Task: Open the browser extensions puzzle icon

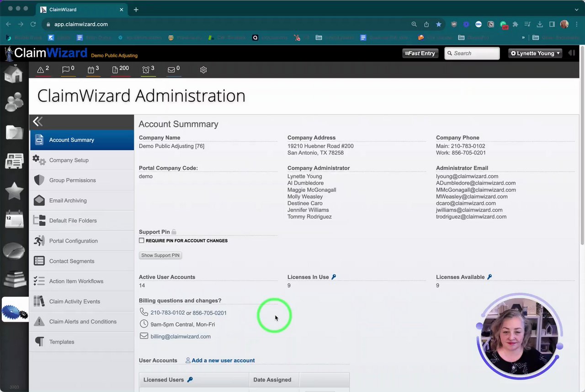Action: click(x=516, y=24)
